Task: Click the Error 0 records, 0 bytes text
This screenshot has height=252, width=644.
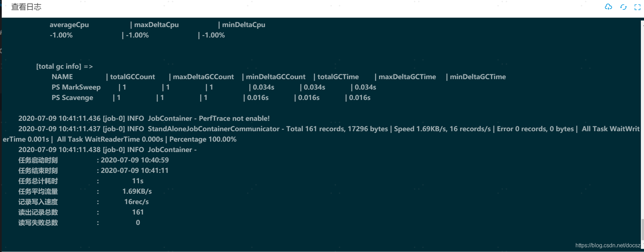Action: click(535, 129)
